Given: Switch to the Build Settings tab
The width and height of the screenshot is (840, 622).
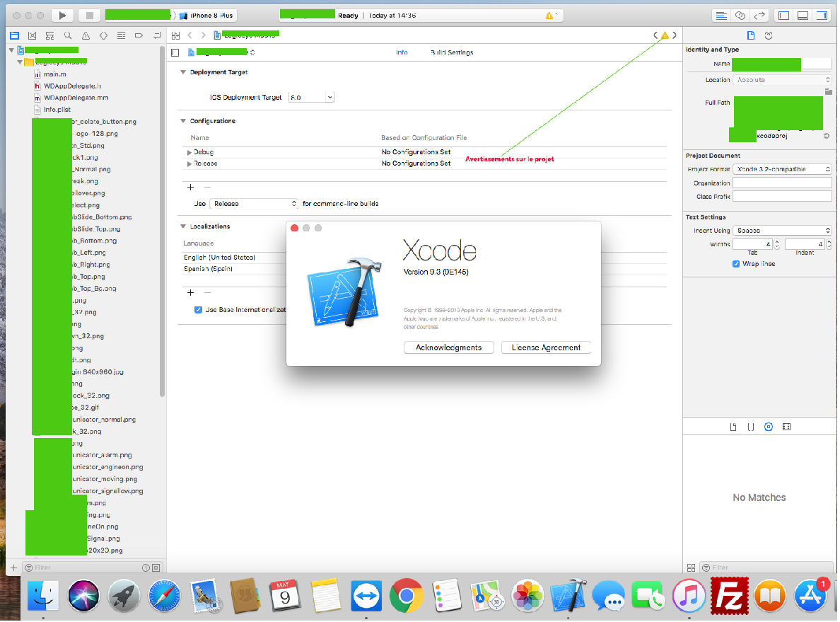Looking at the screenshot, I should [452, 52].
